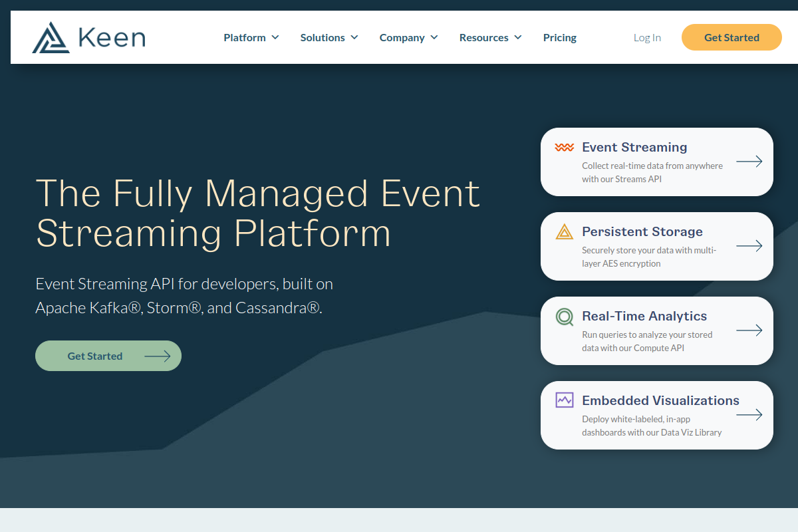Click arrow on Persistent Storage card

(749, 246)
